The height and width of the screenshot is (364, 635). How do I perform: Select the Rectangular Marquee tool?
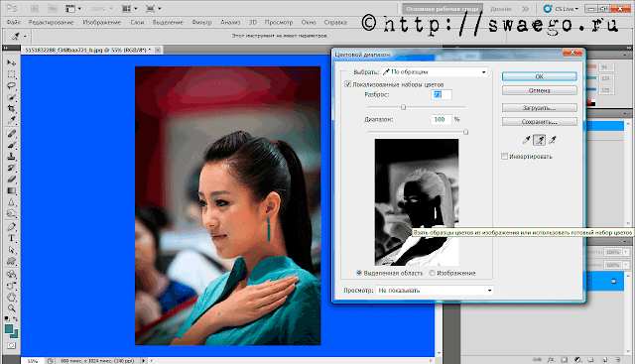[x=11, y=74]
